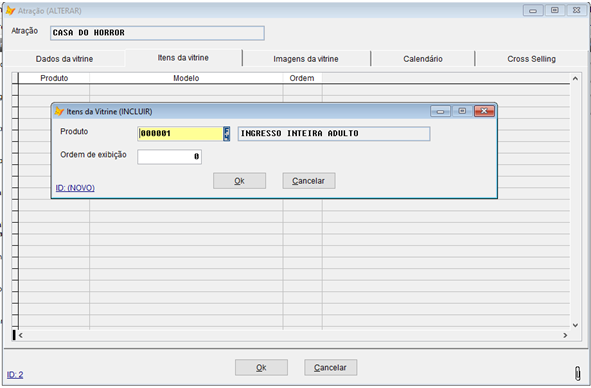
Task: Minimize the Atração main window
Action: pos(533,11)
